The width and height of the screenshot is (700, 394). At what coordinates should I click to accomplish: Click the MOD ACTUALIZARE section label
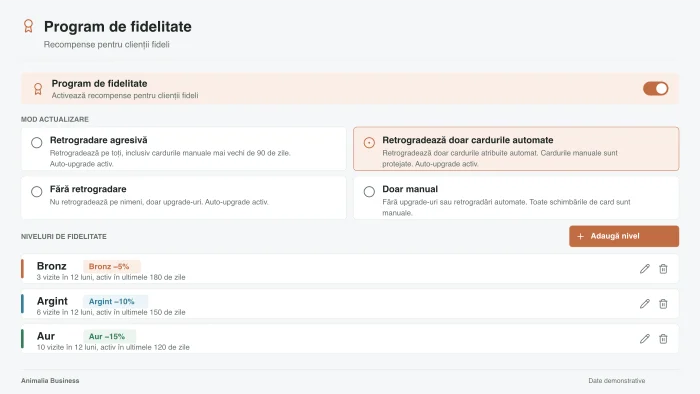54,119
